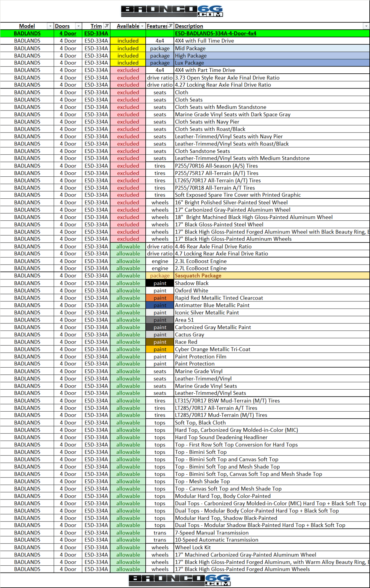Click 4.7 Locking Rear Axle Final Drive cell
Screen dimensions: 370x588
coord(272,254)
